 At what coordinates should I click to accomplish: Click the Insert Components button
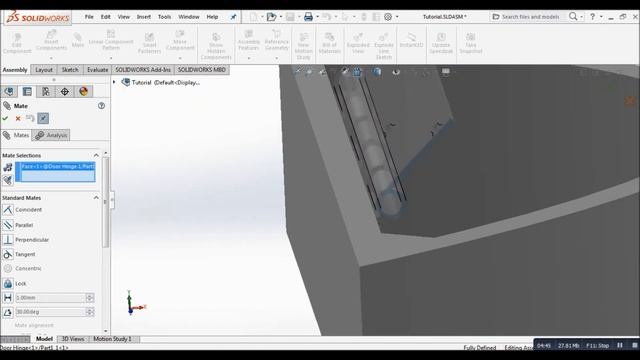(x=51, y=41)
